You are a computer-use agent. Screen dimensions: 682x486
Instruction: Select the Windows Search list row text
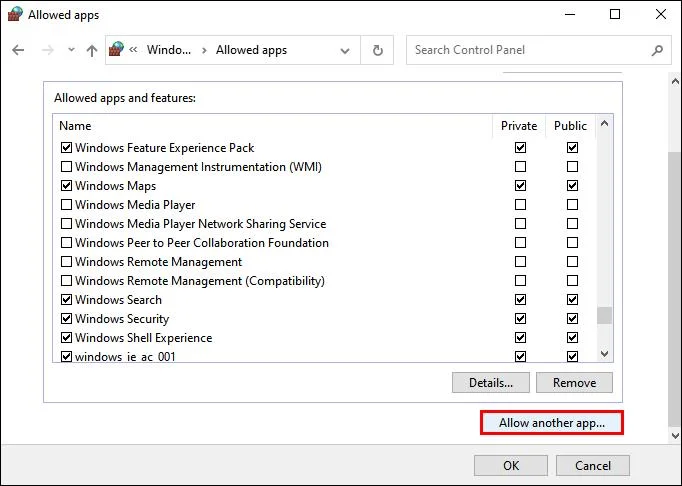(x=118, y=300)
